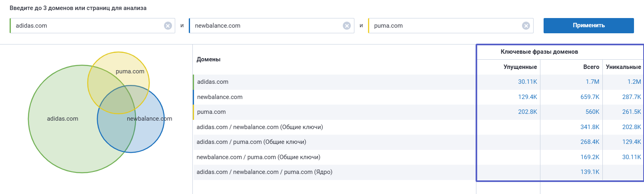Click the Ключевые фразы доменов header
The height and width of the screenshot is (194, 644).
pyautogui.click(x=539, y=52)
